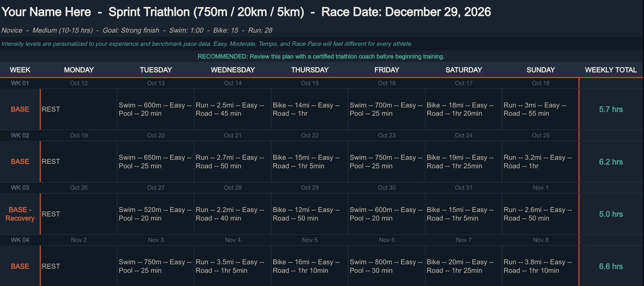Click the TUESDAY column header

156,70
